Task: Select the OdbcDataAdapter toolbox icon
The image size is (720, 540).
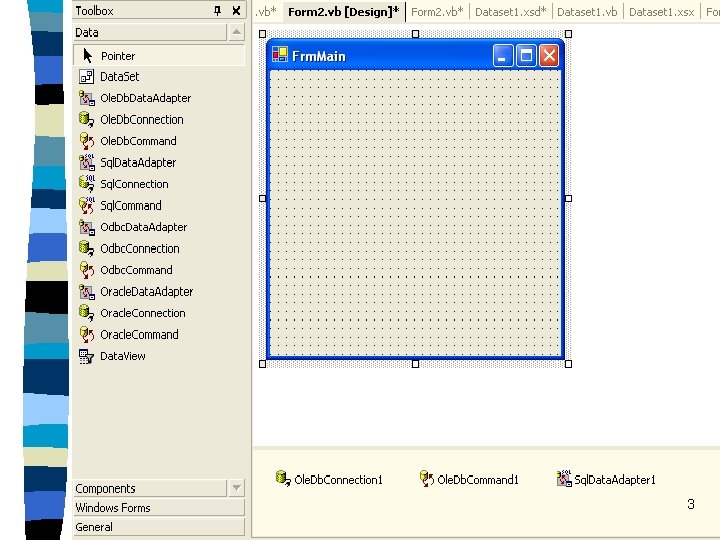Action: point(86,227)
